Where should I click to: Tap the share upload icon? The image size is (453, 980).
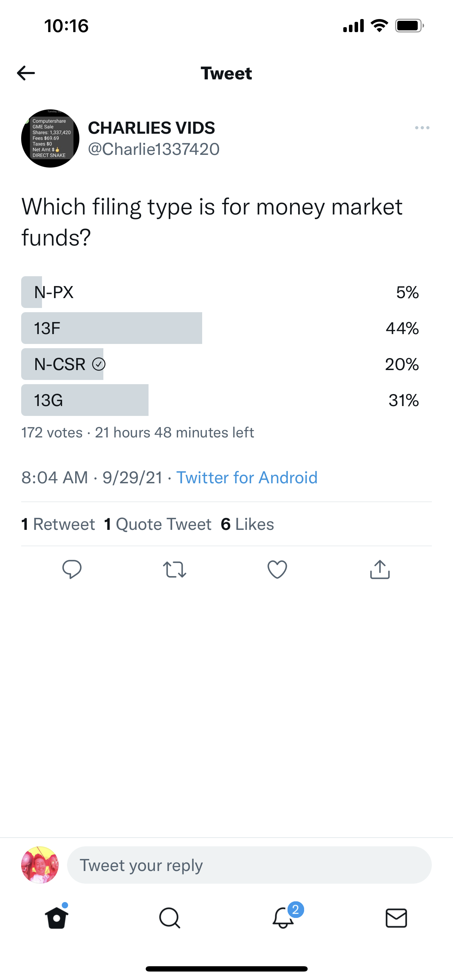click(380, 569)
